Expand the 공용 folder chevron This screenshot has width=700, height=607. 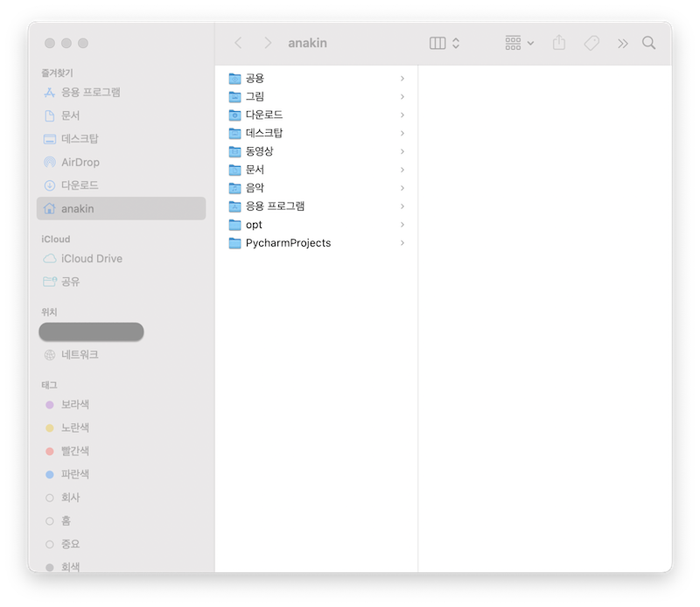point(402,79)
